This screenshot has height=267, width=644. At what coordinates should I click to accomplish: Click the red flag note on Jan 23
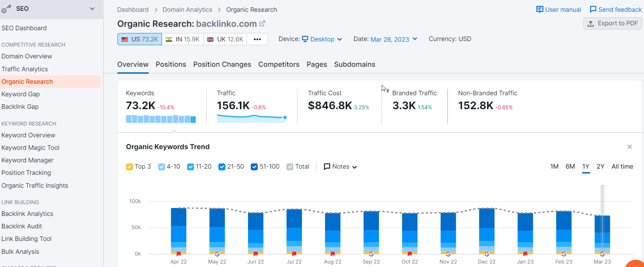(x=525, y=254)
